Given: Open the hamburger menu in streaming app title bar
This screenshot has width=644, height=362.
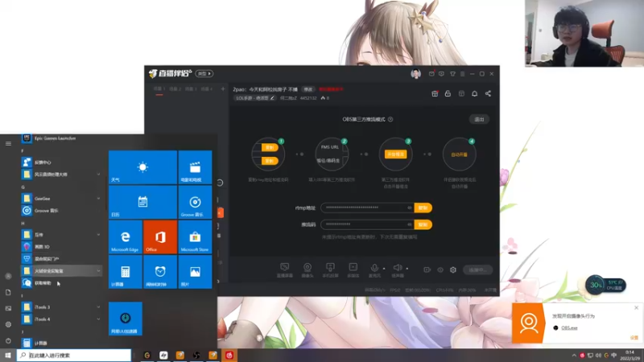Looking at the screenshot, I should pos(462,74).
